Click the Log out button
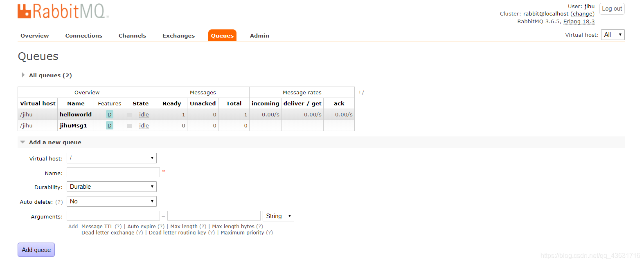Image resolution: width=644 pixels, height=263 pixels. [612, 9]
